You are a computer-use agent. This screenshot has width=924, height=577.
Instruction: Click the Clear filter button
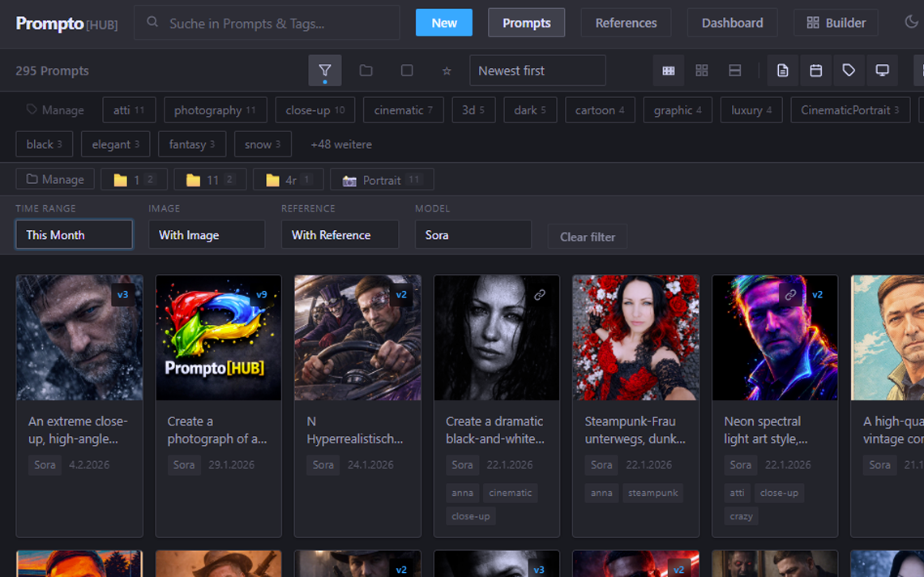tap(587, 237)
